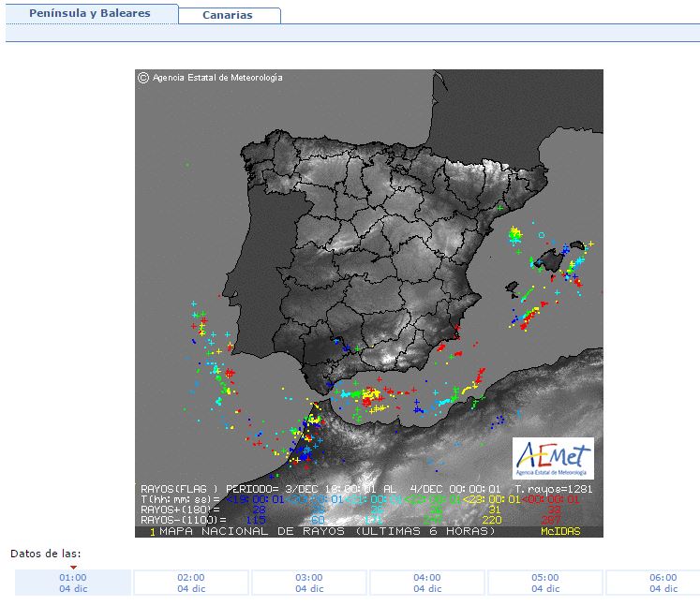This screenshot has width=700, height=606.
Task: Click the copyright symbol on the map
Action: [x=143, y=78]
